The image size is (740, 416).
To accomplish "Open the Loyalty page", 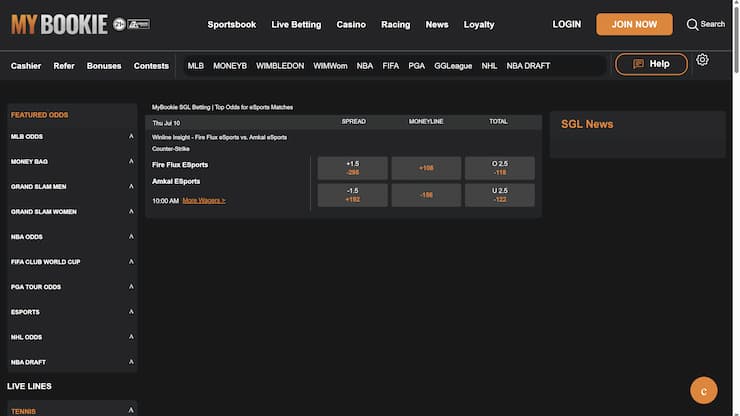I will (x=479, y=25).
